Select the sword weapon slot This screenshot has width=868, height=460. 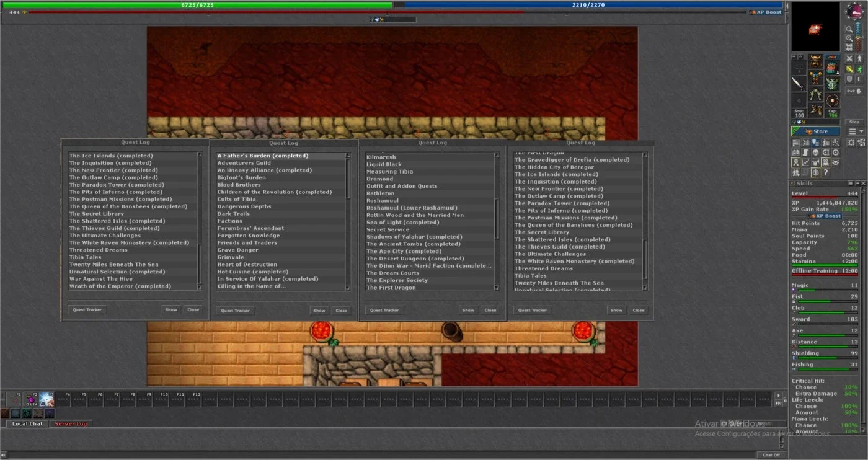pyautogui.click(x=799, y=84)
